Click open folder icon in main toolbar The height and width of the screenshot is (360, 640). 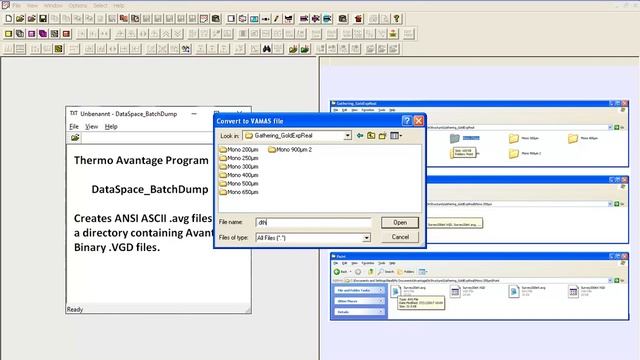coord(20,19)
